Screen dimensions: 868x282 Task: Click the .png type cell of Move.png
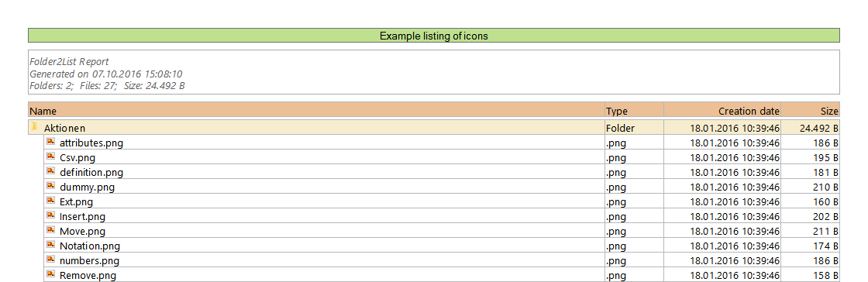click(634, 231)
